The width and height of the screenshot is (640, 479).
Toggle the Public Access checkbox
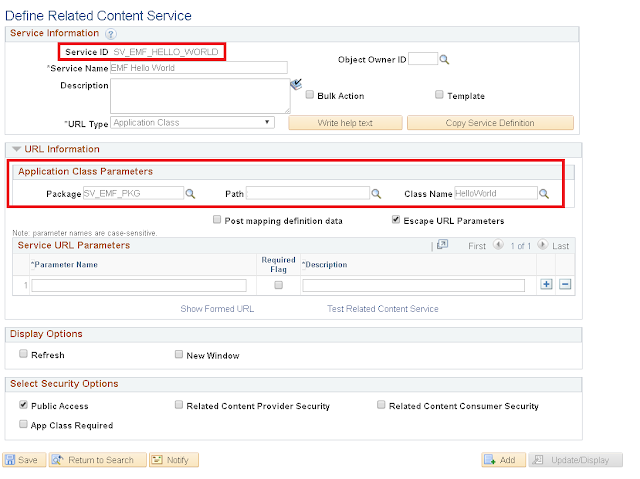(x=23, y=406)
